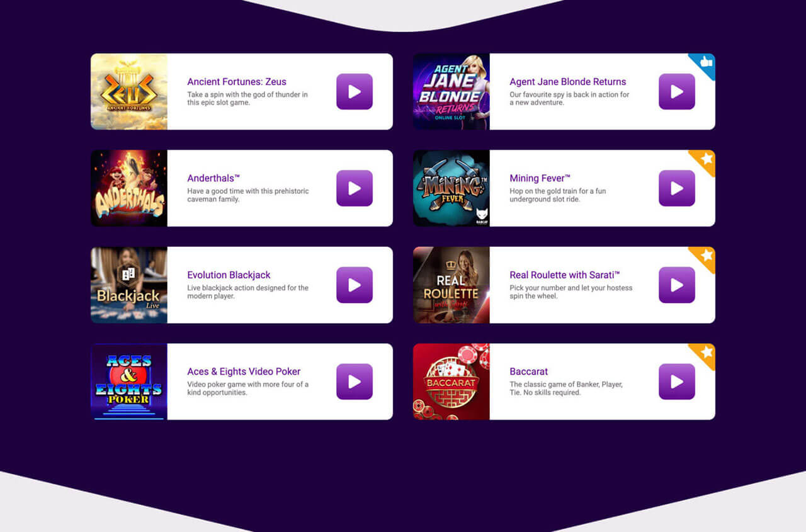
Task: Launch Agent Jane Blonde Returns play button
Action: tap(677, 91)
